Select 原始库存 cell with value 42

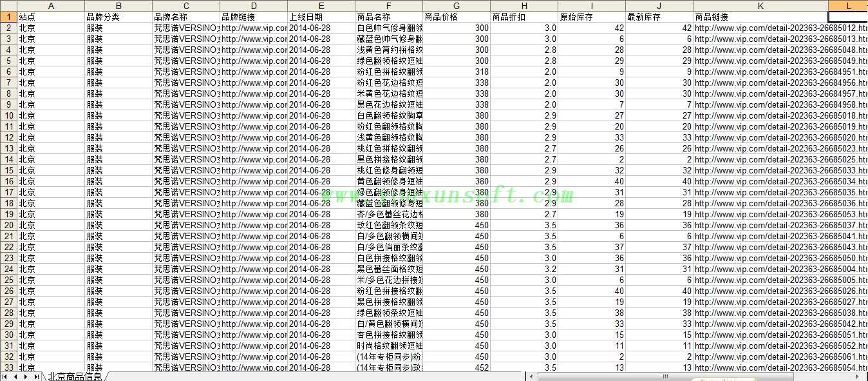[x=592, y=28]
